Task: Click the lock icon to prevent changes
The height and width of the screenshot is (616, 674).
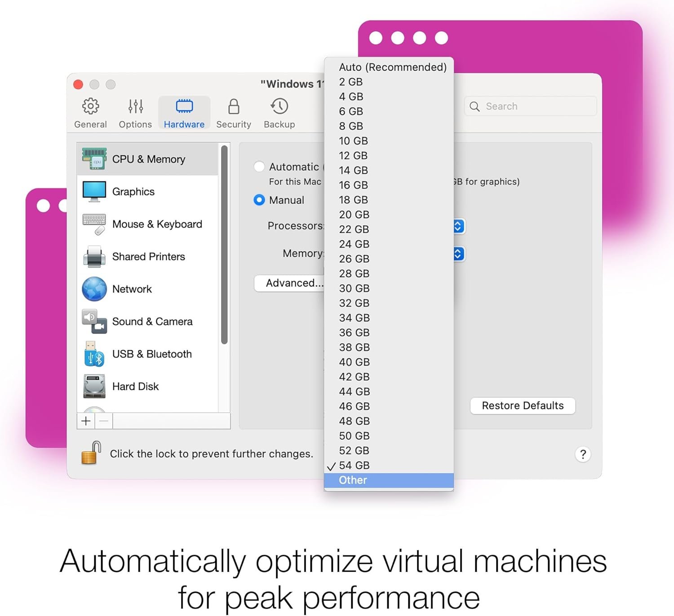Action: click(x=91, y=453)
